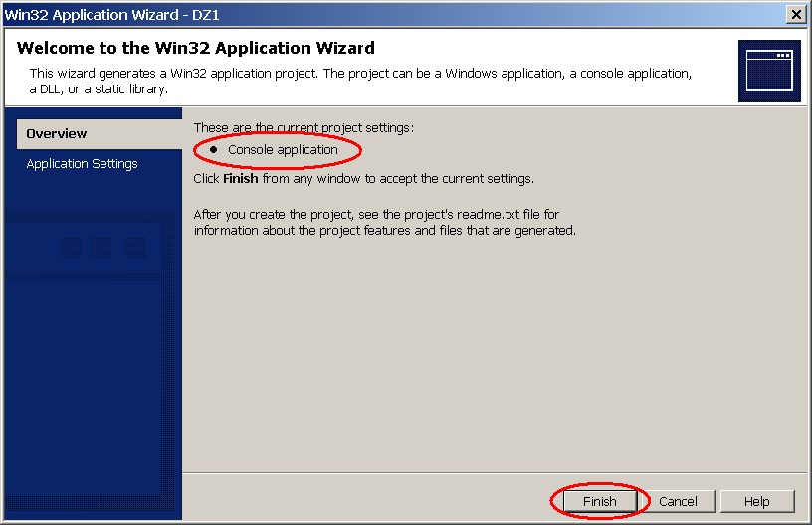This screenshot has height=525, width=812.
Task: Click the "Click Finish from any window" instruction
Action: [x=363, y=178]
